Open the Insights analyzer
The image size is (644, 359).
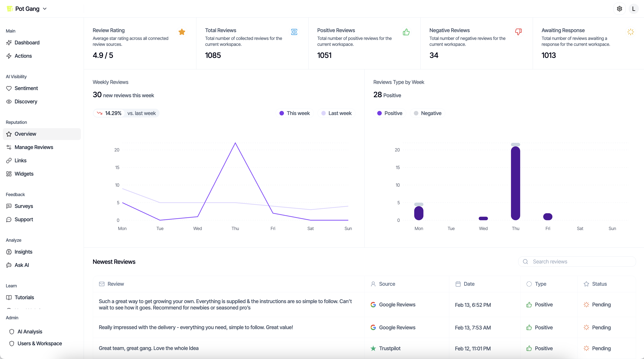point(24,252)
